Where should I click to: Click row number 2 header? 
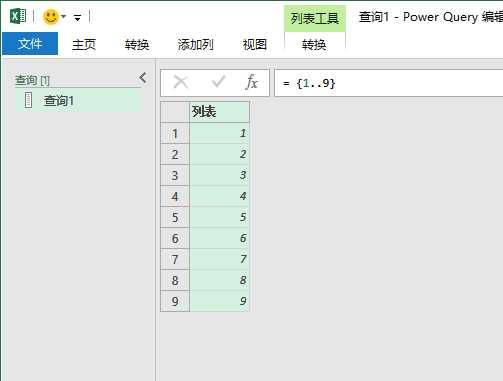(x=175, y=154)
